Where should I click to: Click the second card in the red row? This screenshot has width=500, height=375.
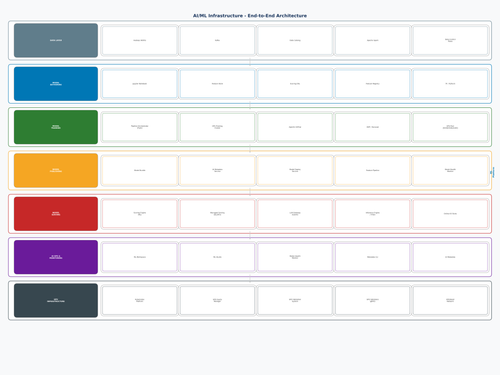coord(217,214)
